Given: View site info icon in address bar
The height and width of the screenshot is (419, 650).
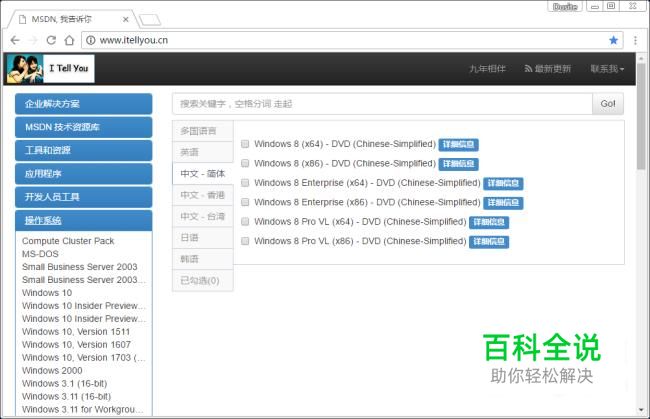Looking at the screenshot, I should [91, 40].
